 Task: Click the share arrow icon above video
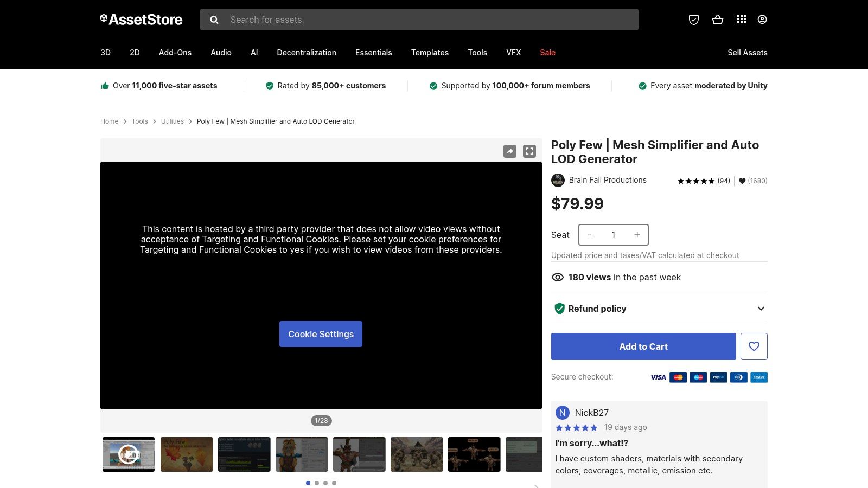tap(509, 151)
